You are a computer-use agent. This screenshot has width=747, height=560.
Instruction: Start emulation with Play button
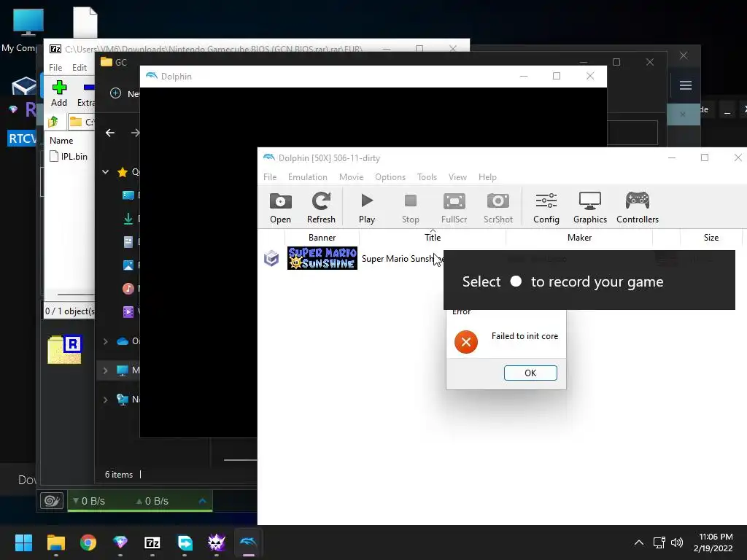367,208
